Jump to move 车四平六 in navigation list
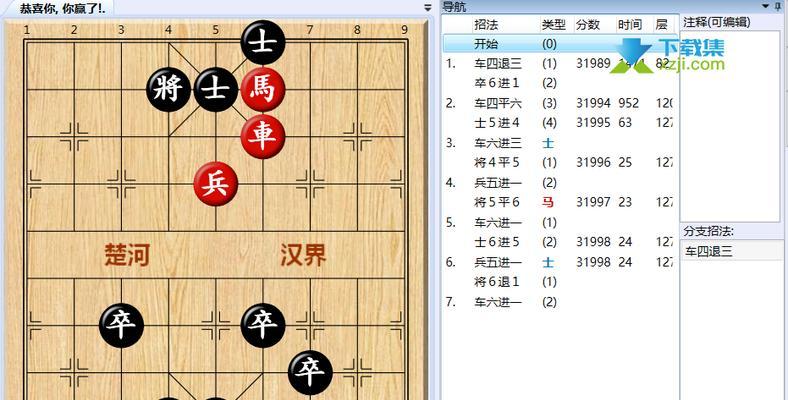The height and width of the screenshot is (400, 788). [498, 104]
